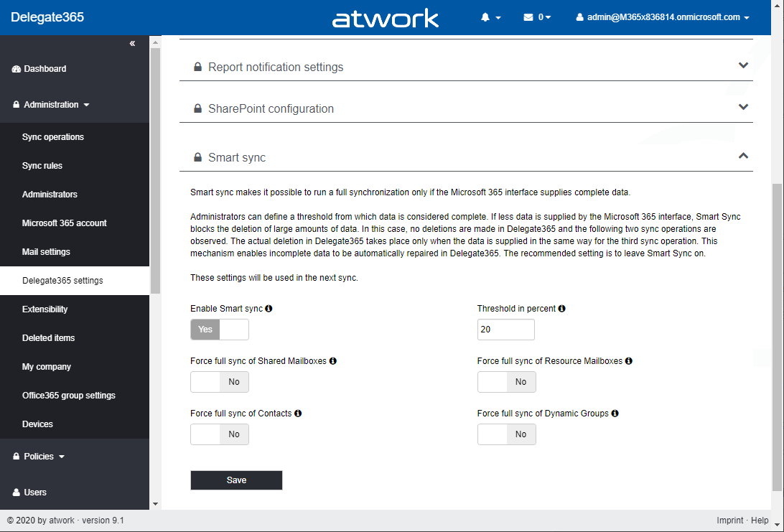Click the Threshold in percent input field

(x=506, y=330)
